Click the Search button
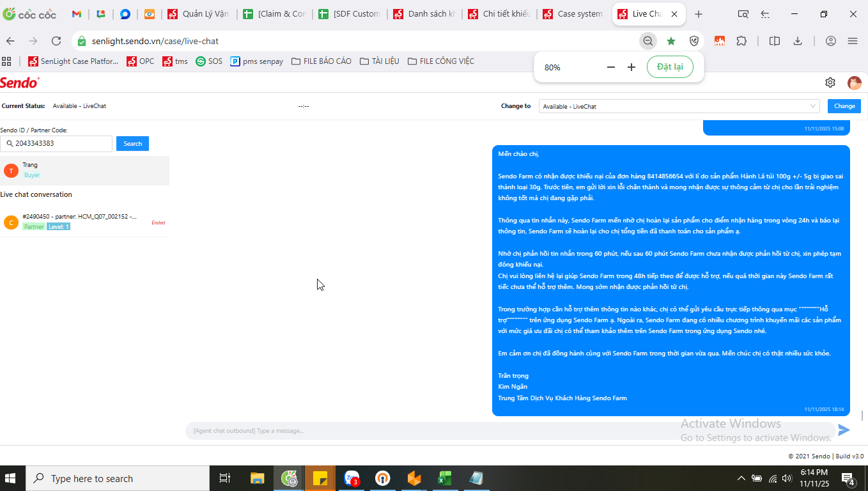This screenshot has width=868, height=491. point(132,143)
